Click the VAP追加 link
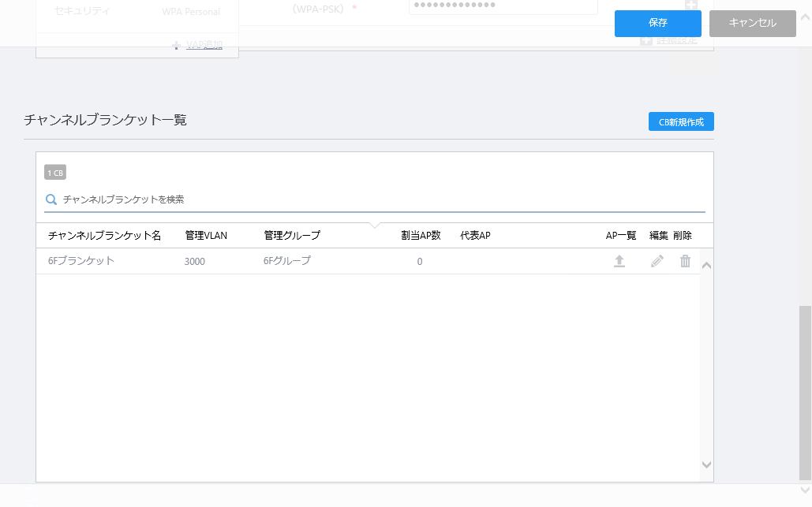 click(204, 44)
